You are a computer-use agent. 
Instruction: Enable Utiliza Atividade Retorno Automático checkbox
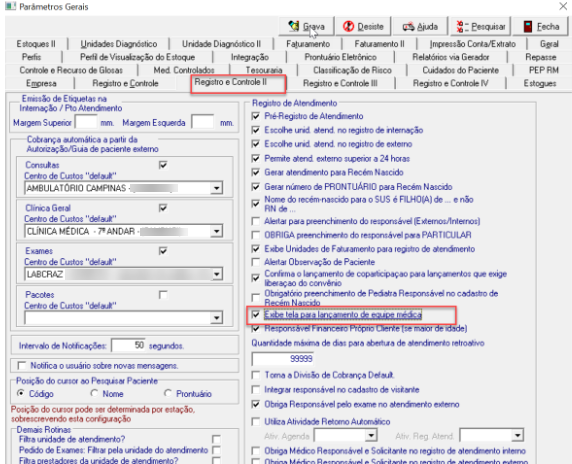coord(256,422)
